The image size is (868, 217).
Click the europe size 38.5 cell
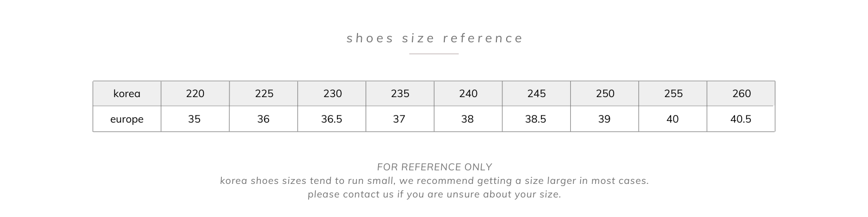535,119
